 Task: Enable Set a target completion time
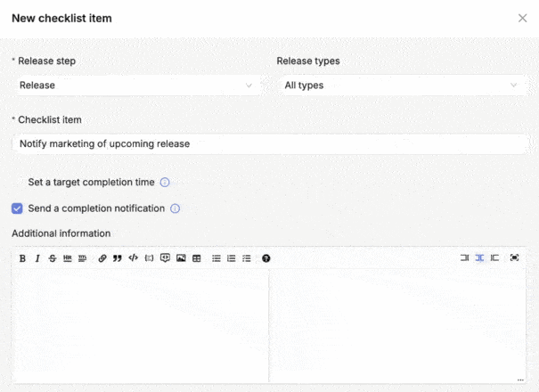(x=17, y=183)
